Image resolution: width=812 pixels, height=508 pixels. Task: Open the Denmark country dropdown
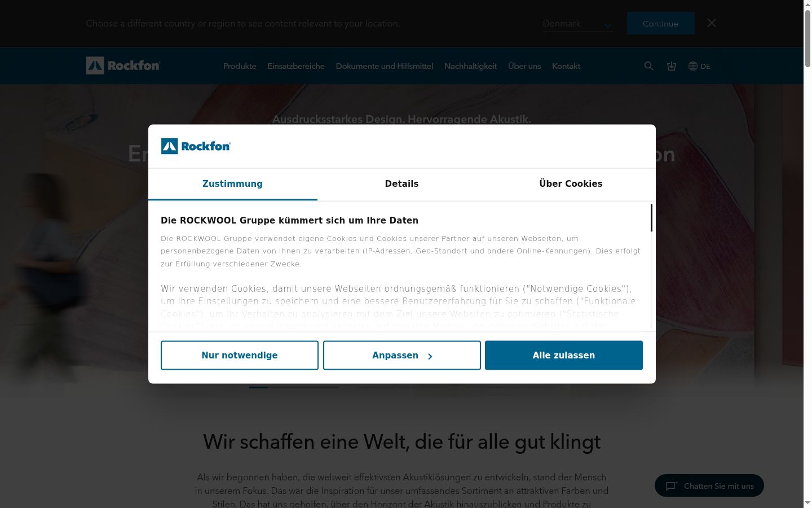click(x=578, y=24)
